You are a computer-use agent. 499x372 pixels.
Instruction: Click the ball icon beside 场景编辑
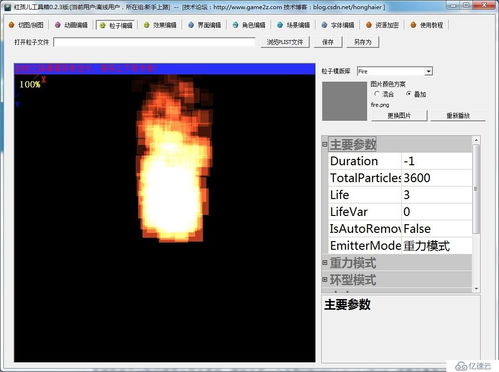click(280, 25)
